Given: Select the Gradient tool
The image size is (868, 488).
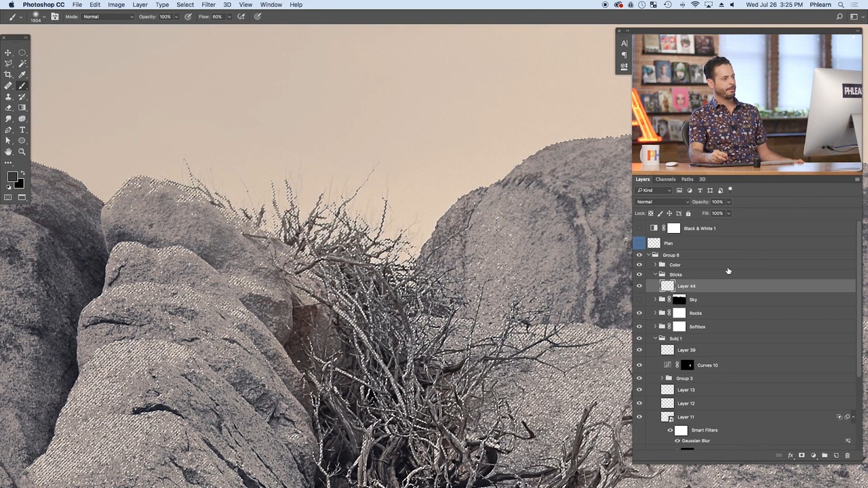Looking at the screenshot, I should 22,108.
